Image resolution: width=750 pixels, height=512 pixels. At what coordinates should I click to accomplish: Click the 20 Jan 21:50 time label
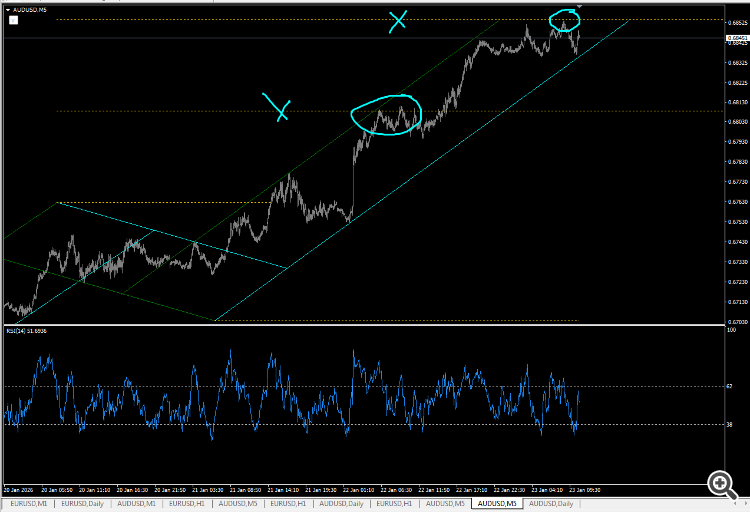pos(170,490)
